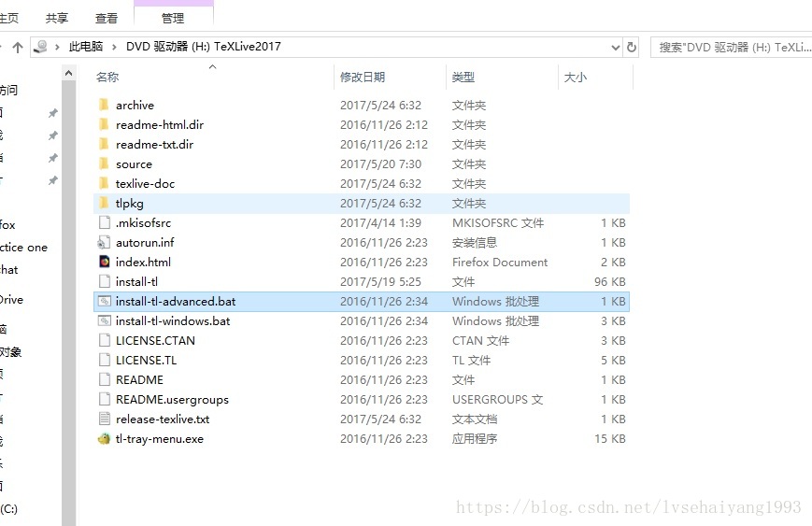Image resolution: width=812 pixels, height=526 pixels.
Task: Click the 15 KB size cell
Action: [x=609, y=439]
